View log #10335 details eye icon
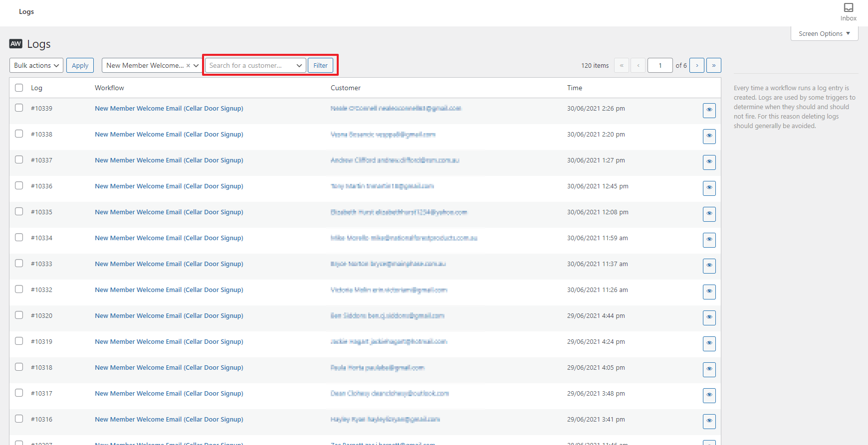 click(709, 214)
